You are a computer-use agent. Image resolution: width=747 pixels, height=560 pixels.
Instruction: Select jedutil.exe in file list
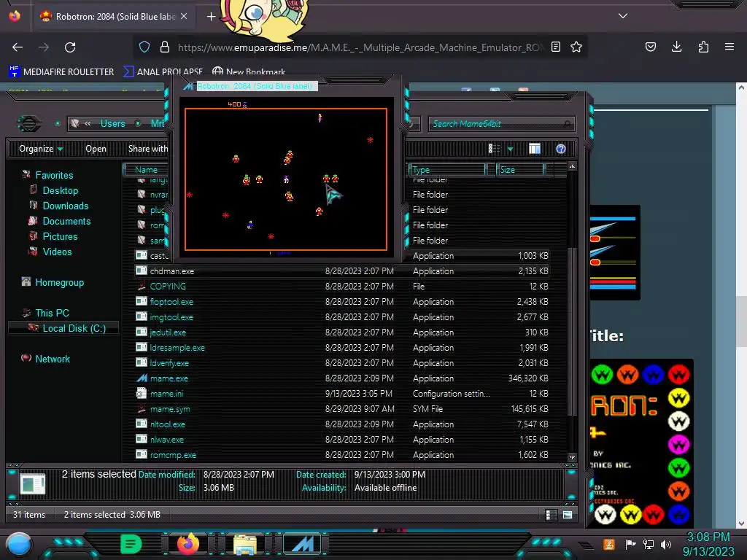click(x=168, y=332)
